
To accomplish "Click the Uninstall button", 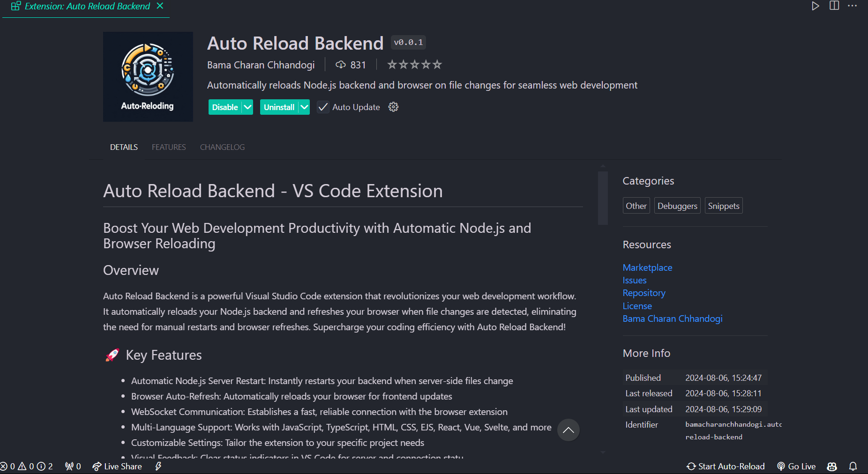I will [x=279, y=107].
